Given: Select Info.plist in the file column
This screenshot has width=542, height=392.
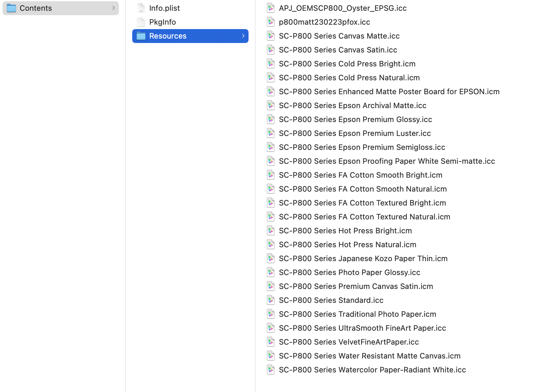Looking at the screenshot, I should pyautogui.click(x=164, y=8).
